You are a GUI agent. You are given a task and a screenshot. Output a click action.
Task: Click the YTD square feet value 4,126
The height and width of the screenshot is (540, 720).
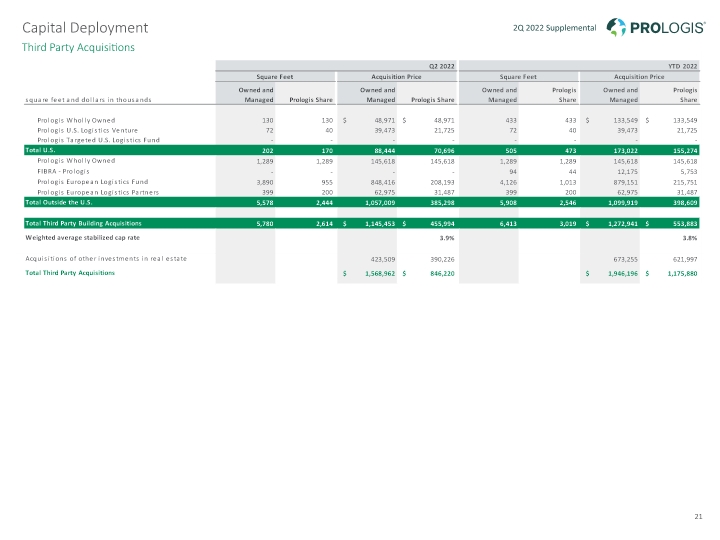click(508, 182)
